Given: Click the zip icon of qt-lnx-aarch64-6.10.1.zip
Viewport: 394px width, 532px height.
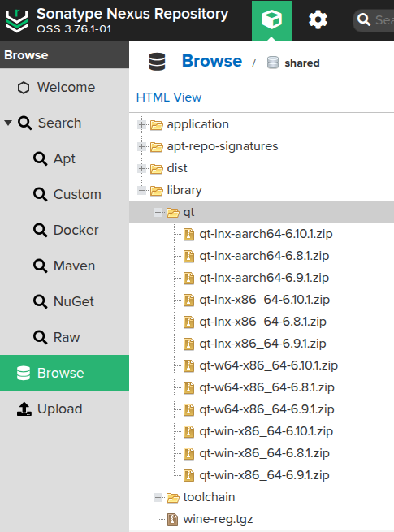Looking at the screenshot, I should click(188, 235).
